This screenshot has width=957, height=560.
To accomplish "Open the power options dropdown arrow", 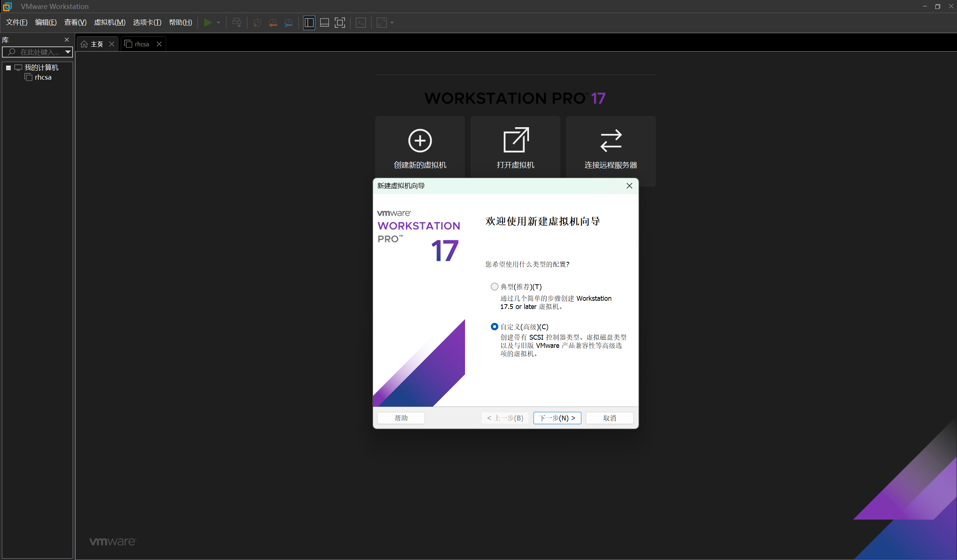I will 219,23.
